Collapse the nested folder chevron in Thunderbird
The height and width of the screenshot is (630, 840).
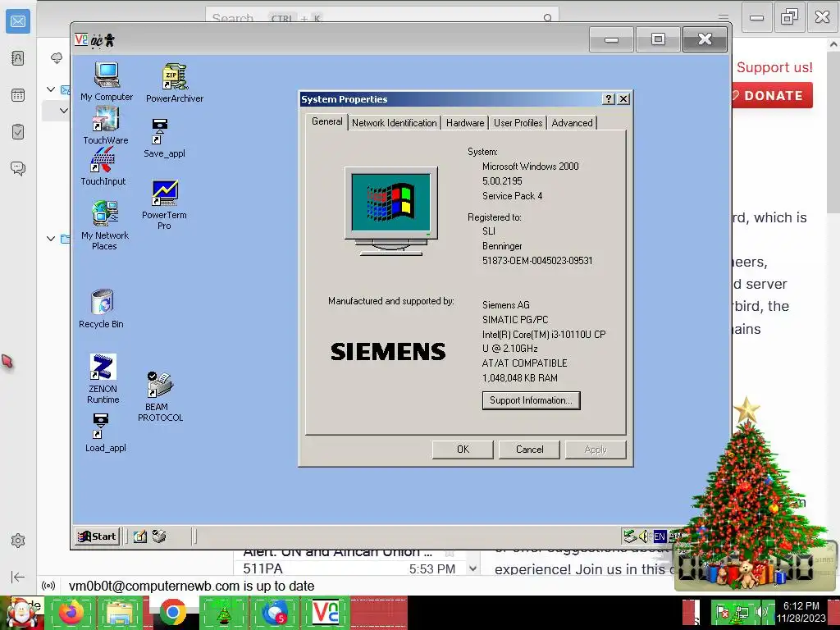(x=64, y=111)
